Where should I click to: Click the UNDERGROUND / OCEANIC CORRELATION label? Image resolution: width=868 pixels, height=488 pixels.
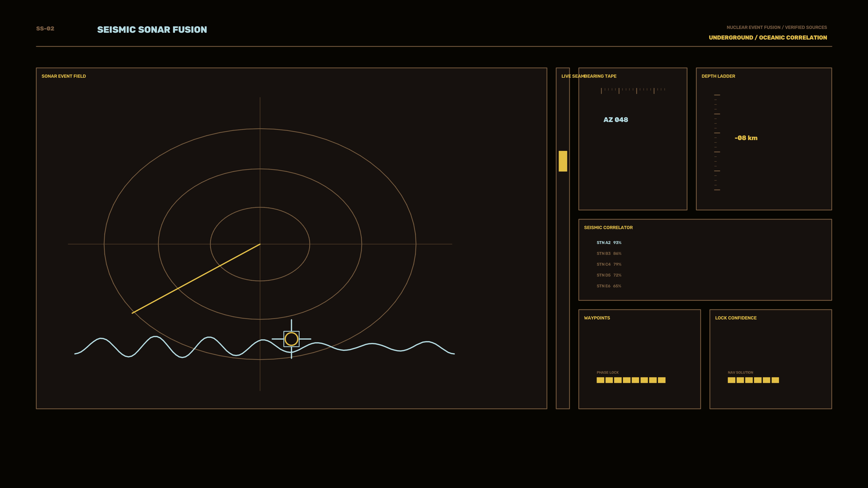pyautogui.click(x=768, y=37)
